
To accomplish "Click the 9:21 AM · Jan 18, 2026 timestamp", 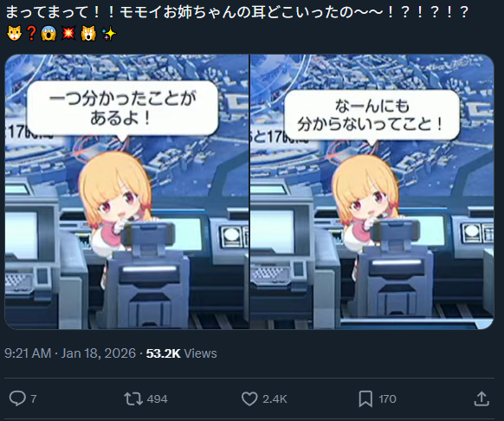I will click(x=70, y=353).
